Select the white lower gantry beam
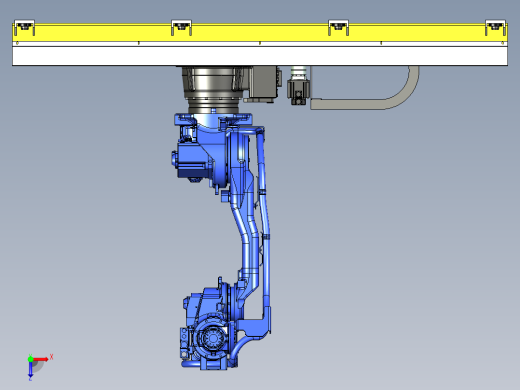The image size is (520, 390). (260, 56)
